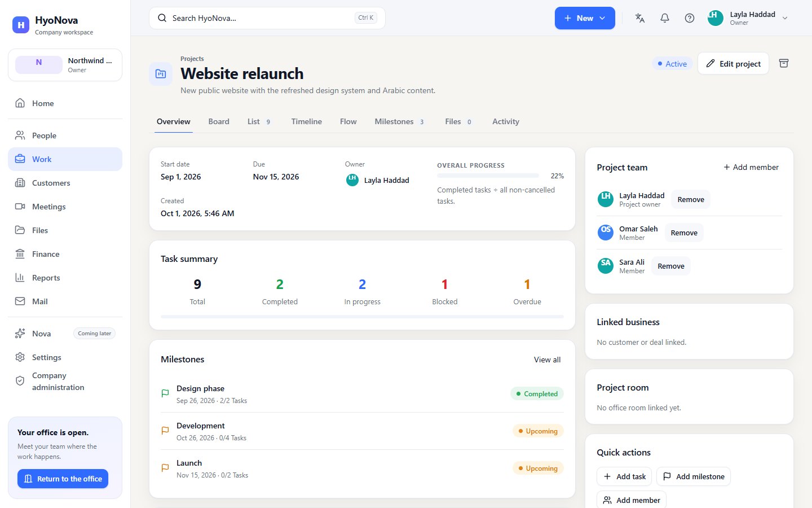Open the Reports section

coord(65,278)
